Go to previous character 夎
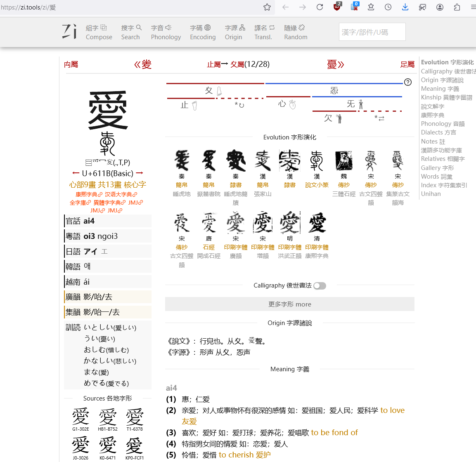This screenshot has height=462, width=476. pyautogui.click(x=143, y=64)
